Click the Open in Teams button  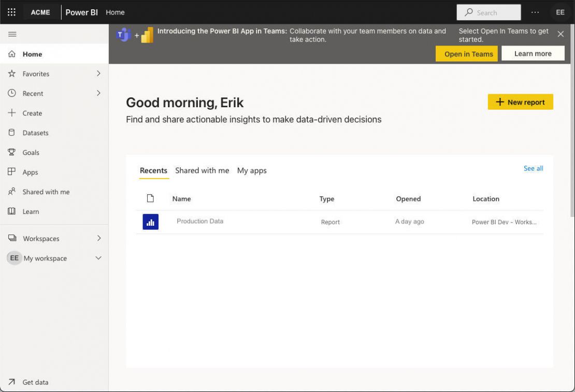[466, 53]
